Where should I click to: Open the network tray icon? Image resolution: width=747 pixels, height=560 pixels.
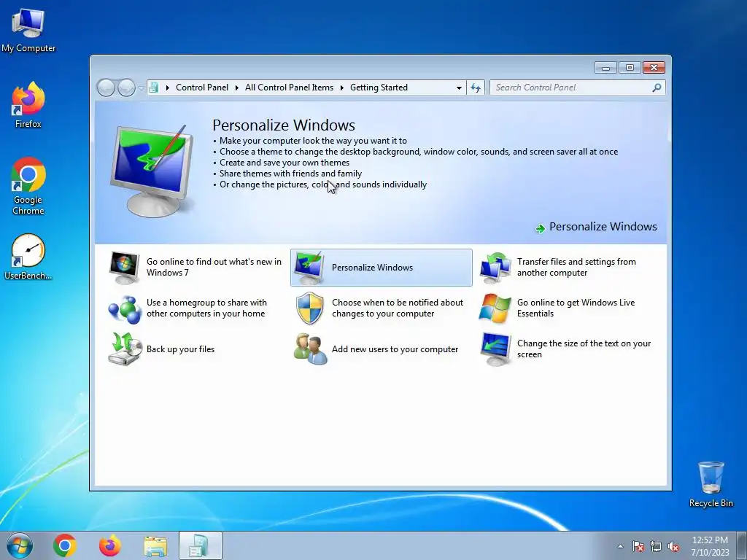tap(656, 547)
